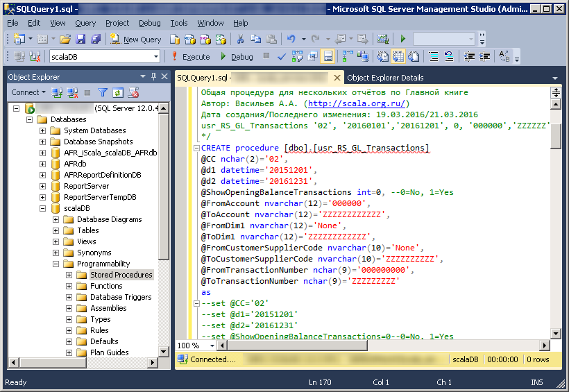
Task: Increase indent of selected lines
Action: point(484,57)
